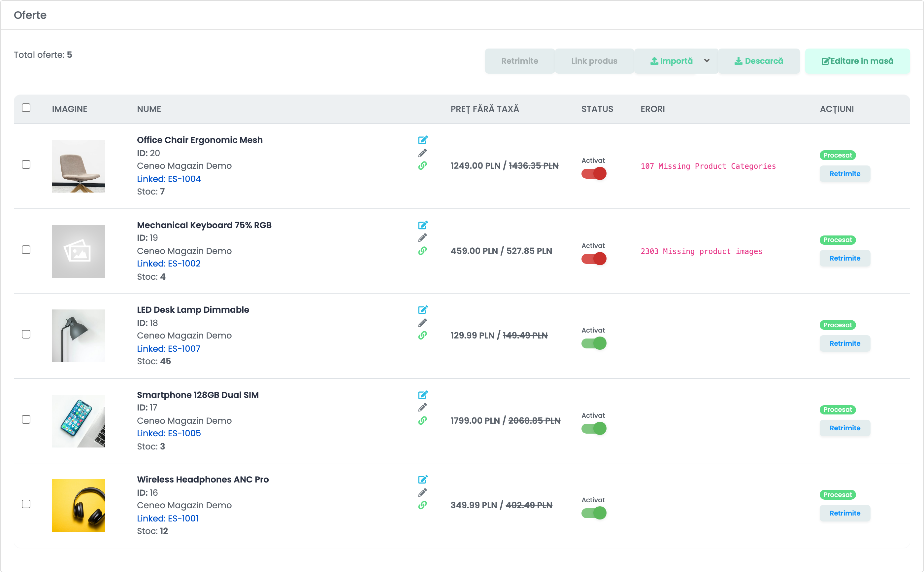This screenshot has width=924, height=572.
Task: Click the 107 Missing Product Categories error
Action: coord(708,166)
